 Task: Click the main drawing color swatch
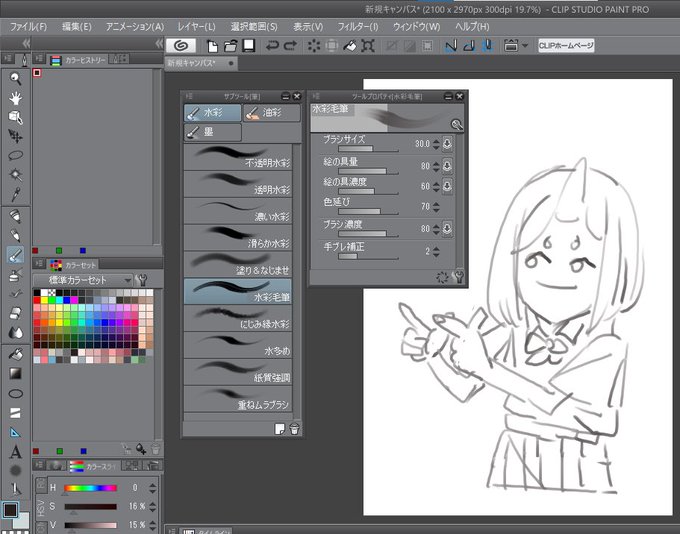click(10, 510)
